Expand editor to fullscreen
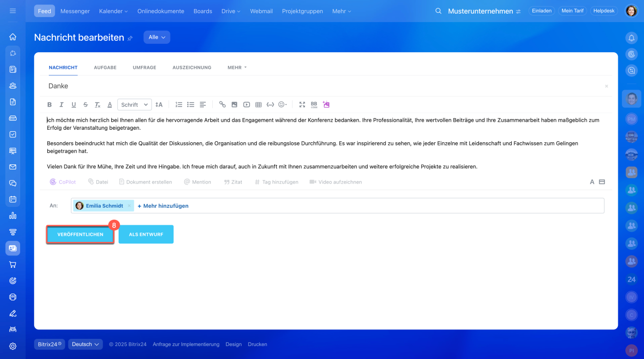The height and width of the screenshot is (359, 644). tap(302, 105)
